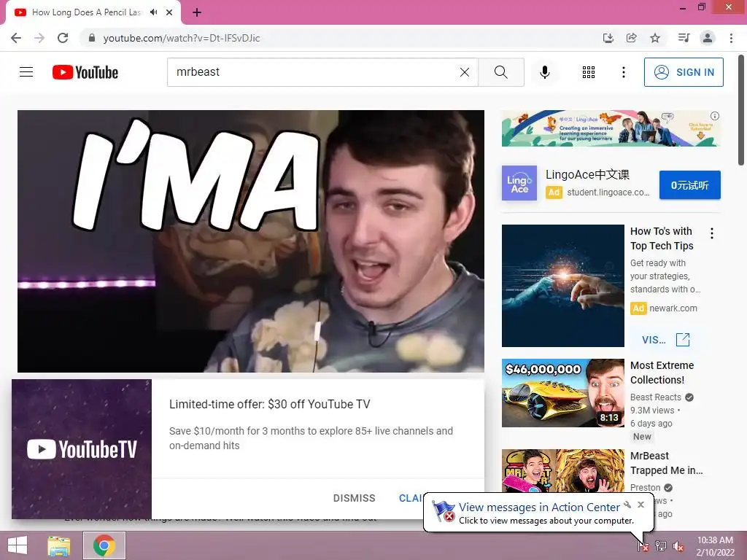Open View messages in Action Center

click(x=539, y=507)
